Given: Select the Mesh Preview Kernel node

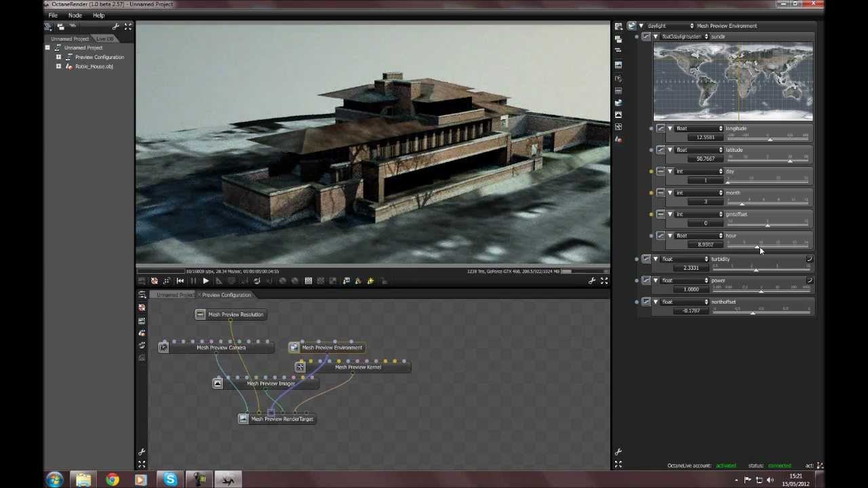Looking at the screenshot, I should click(x=351, y=367).
